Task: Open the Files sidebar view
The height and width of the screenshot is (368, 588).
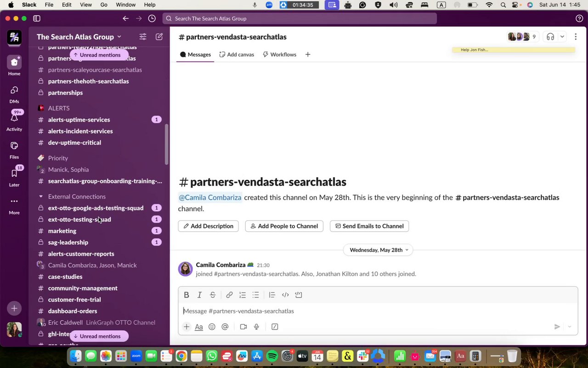Action: tap(14, 149)
